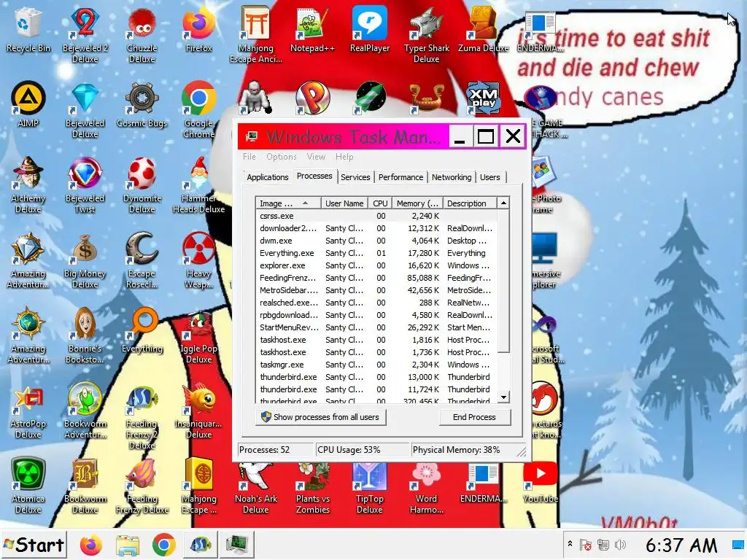Click the End Process button
747x560 pixels.
point(474,417)
